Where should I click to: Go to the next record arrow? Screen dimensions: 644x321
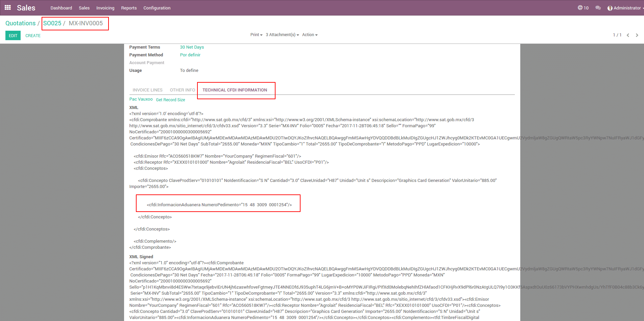[x=637, y=35]
